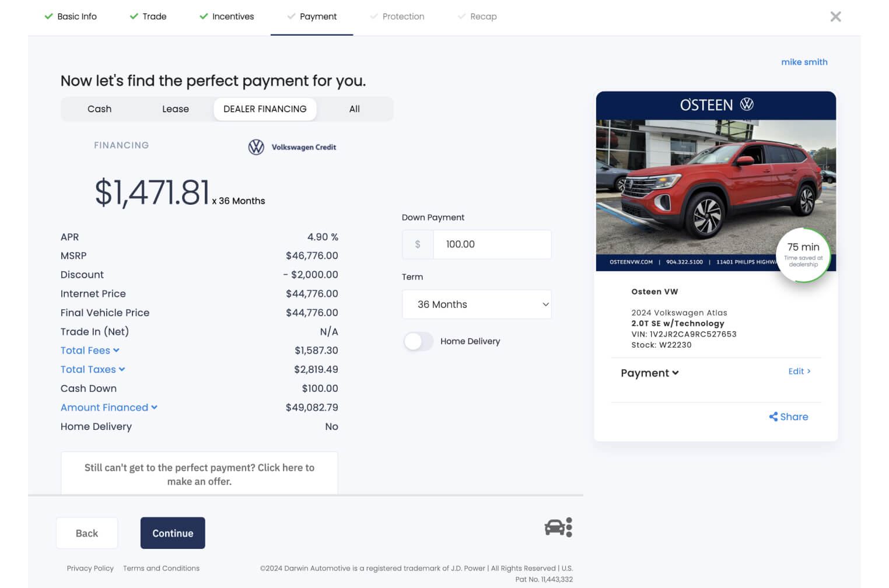Viewport: 889px width, 588px height.
Task: Click the Total Taxes value $2,819.49
Action: [x=316, y=369]
